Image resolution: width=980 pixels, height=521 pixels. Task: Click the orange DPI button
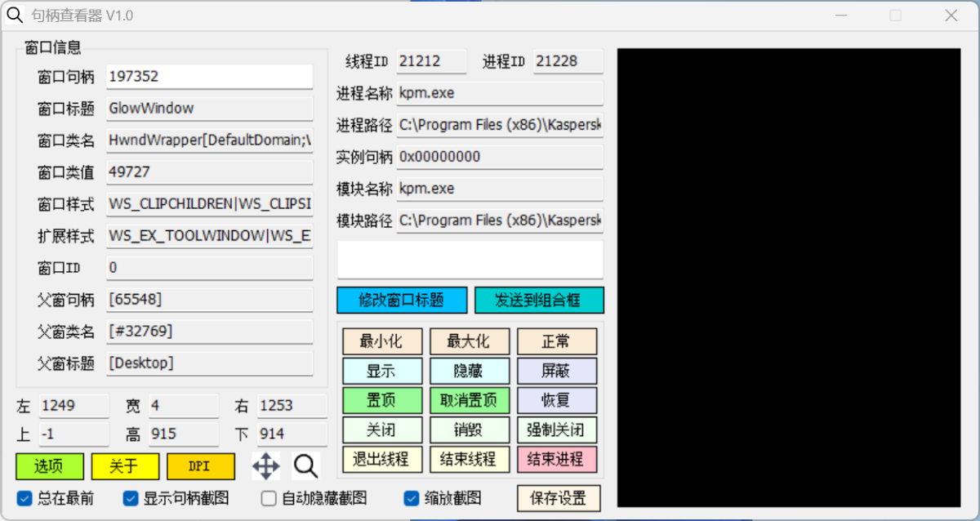point(201,466)
